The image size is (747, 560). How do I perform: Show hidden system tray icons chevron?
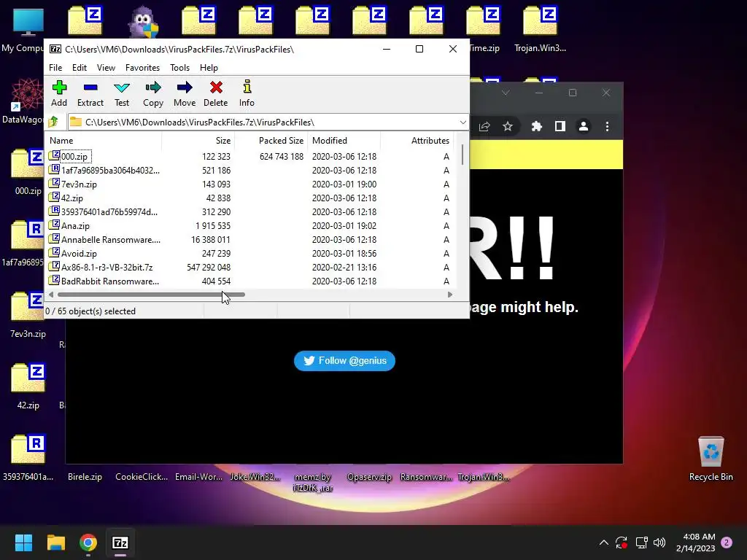point(603,542)
